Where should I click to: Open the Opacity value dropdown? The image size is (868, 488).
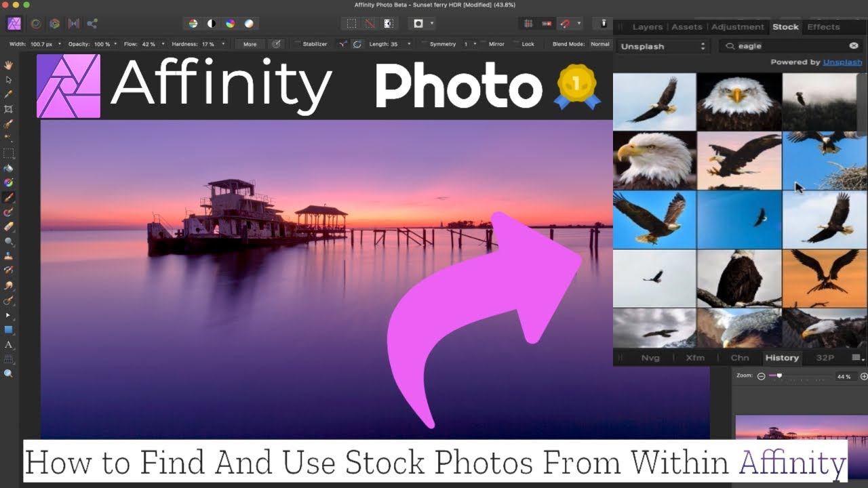pyautogui.click(x=116, y=44)
